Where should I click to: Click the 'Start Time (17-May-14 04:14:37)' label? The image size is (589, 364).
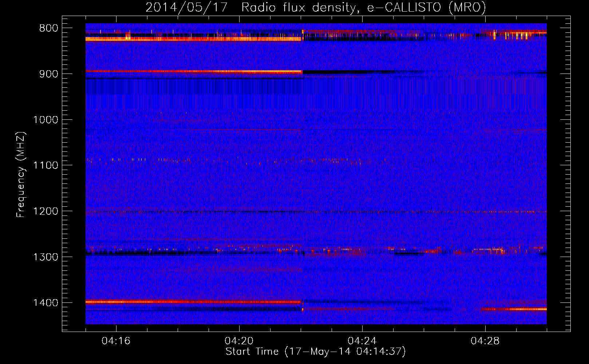(316, 352)
